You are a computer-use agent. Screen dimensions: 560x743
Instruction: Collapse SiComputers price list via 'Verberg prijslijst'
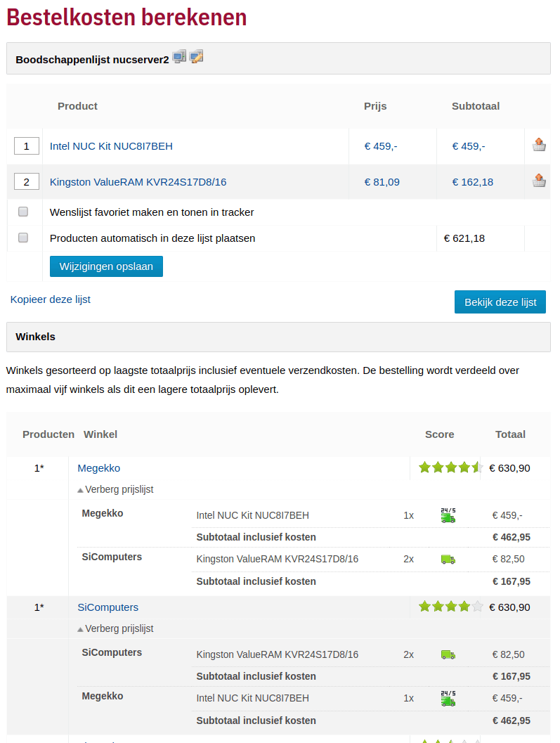116,628
